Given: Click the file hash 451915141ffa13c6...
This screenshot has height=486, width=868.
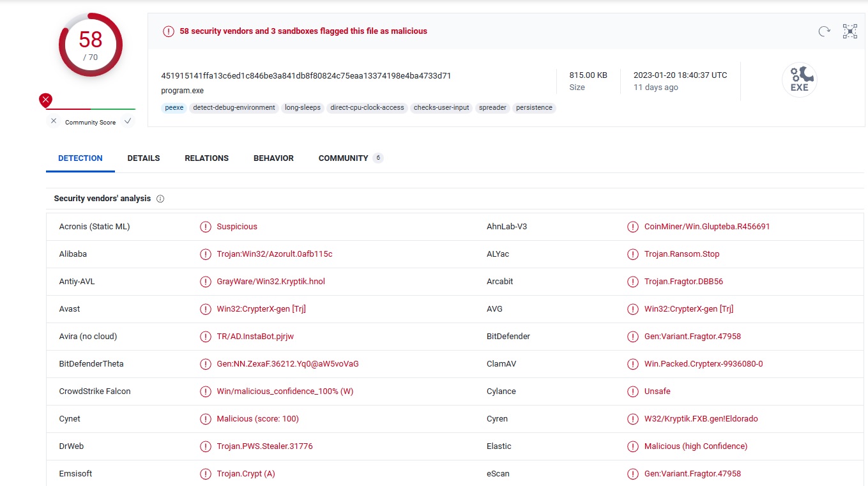Looking at the screenshot, I should click(x=306, y=75).
